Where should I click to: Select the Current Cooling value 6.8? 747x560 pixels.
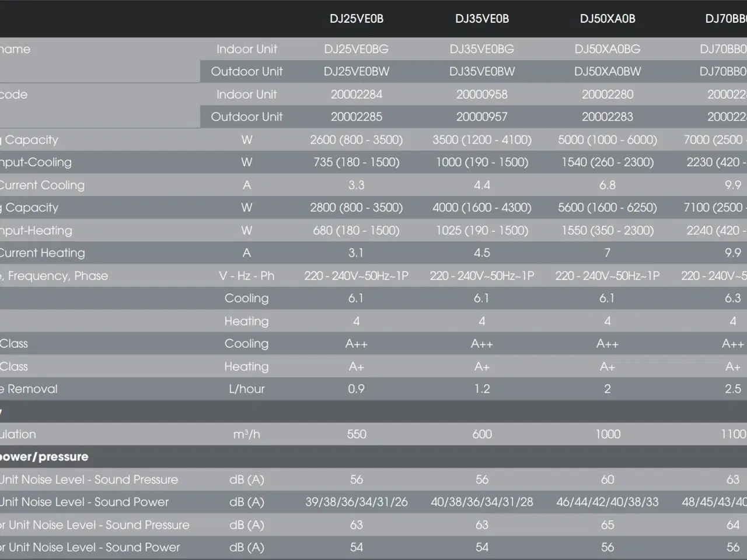point(608,185)
